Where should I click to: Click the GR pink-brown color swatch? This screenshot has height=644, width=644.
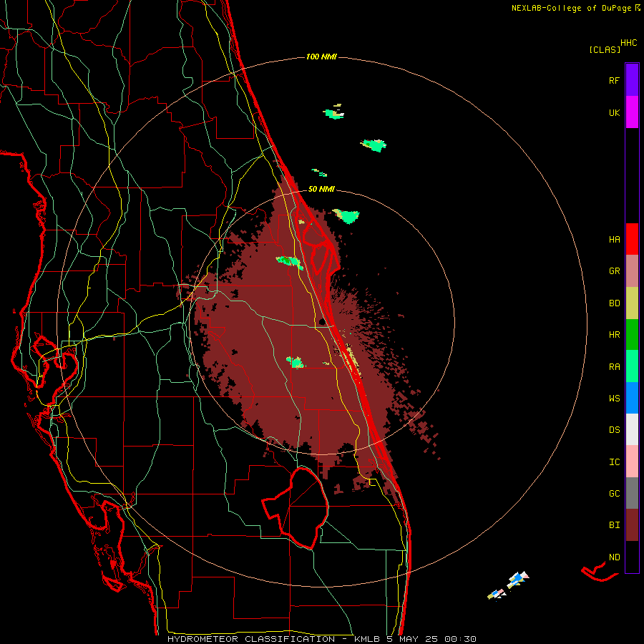pos(632,271)
